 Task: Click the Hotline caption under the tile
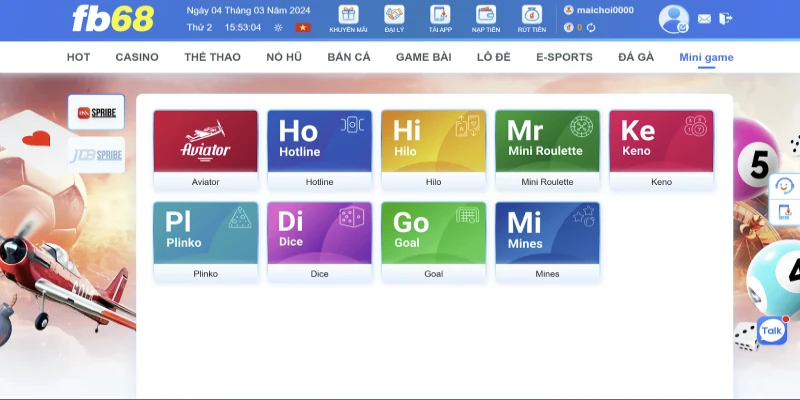coord(319,182)
